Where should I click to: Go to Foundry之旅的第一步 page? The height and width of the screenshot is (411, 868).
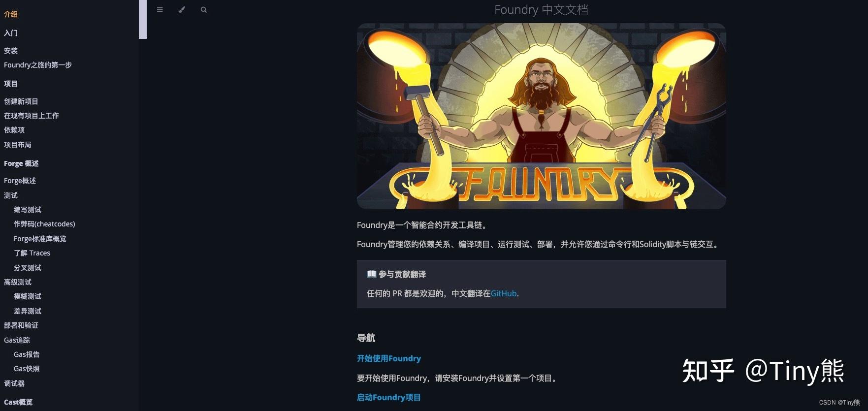[38, 65]
